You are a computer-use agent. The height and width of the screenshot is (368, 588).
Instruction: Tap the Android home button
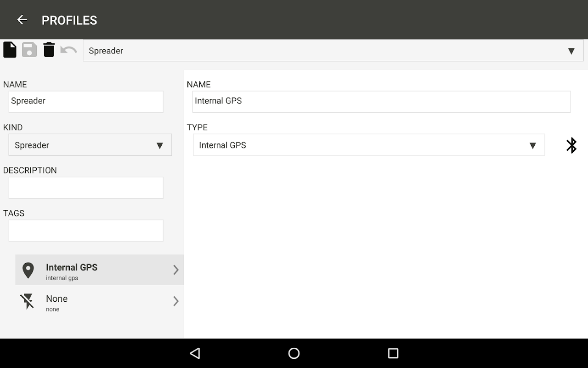294,353
